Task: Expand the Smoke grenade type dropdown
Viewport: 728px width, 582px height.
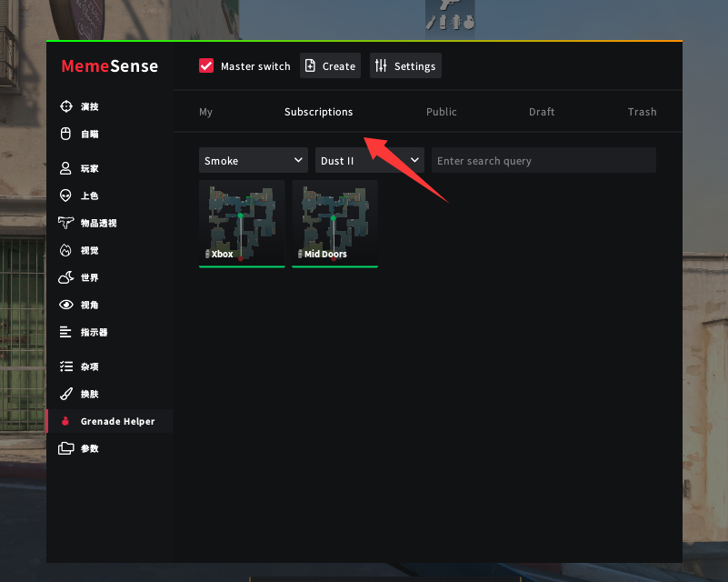Action: [254, 161]
